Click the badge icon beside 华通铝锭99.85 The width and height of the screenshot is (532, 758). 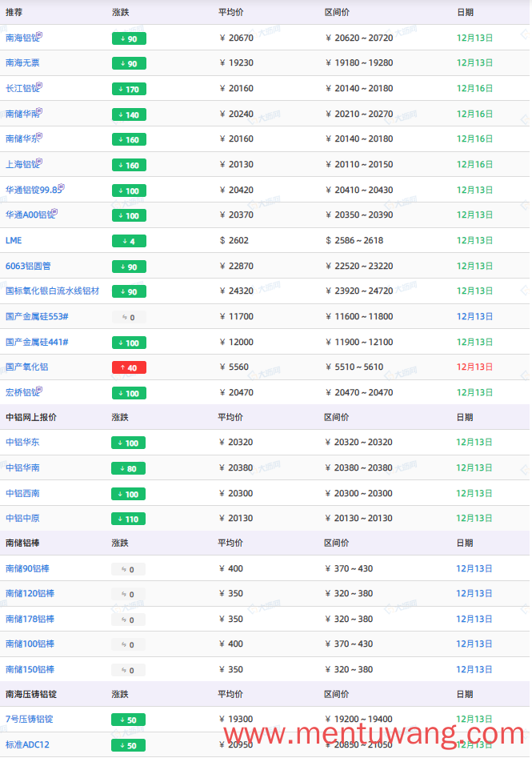click(62, 187)
